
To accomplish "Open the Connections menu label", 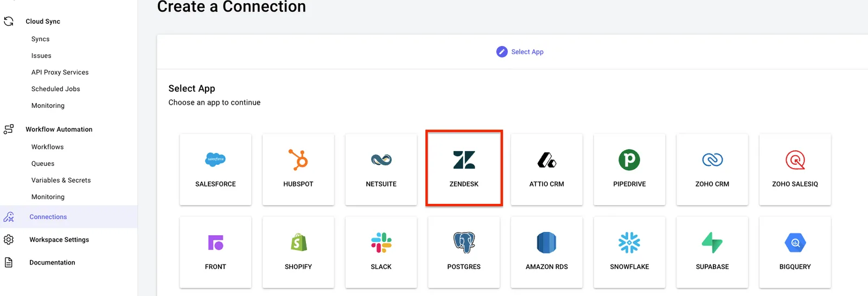I will click(48, 217).
